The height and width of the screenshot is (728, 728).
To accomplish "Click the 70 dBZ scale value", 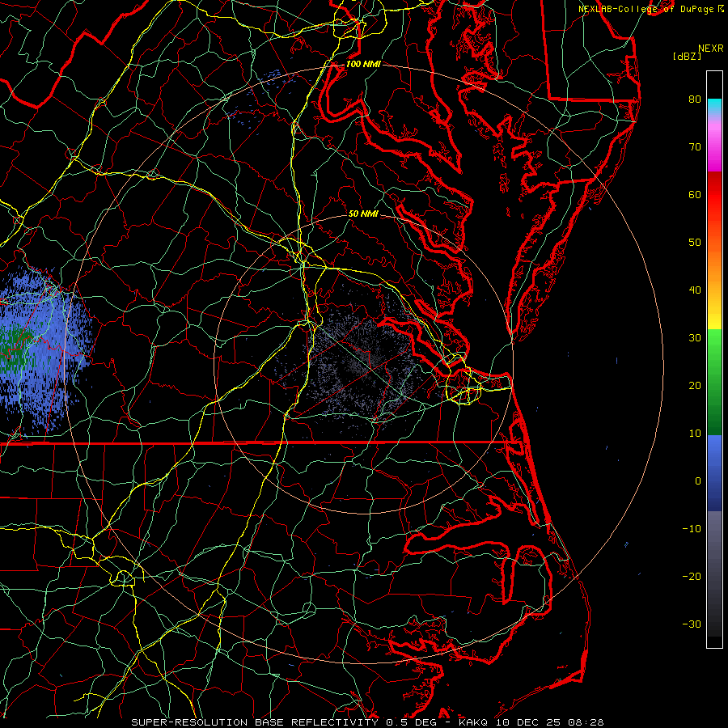I will coord(695,146).
